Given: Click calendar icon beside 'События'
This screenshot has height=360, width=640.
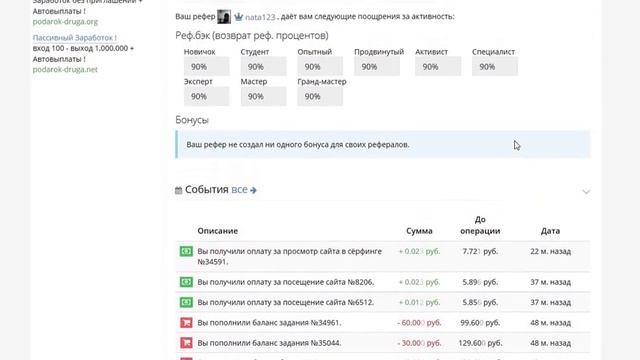Looking at the screenshot, I should pyautogui.click(x=178, y=190).
